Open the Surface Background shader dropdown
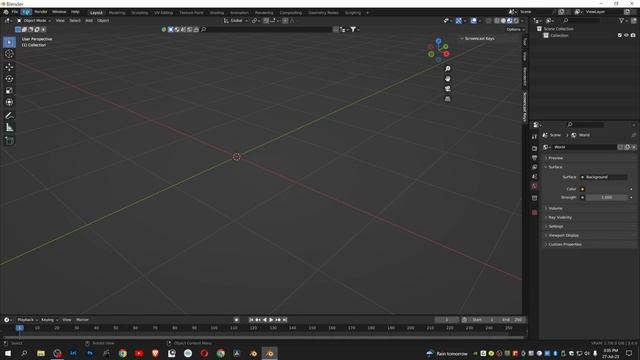 click(x=603, y=177)
